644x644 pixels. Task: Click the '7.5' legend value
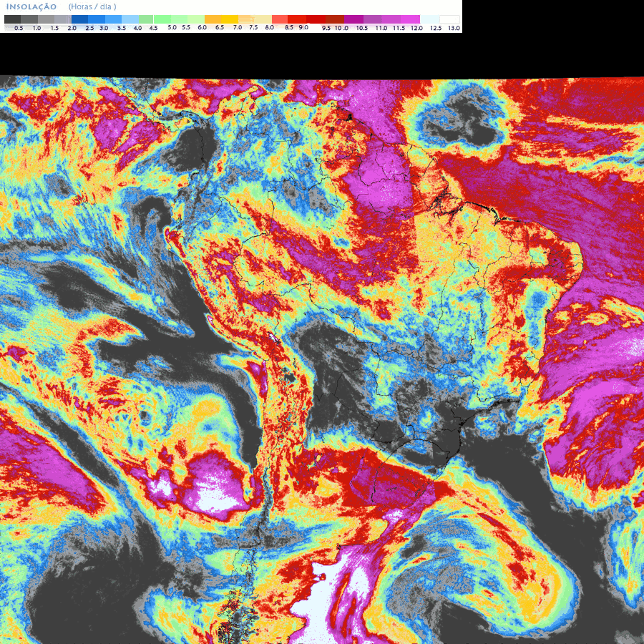click(x=253, y=27)
